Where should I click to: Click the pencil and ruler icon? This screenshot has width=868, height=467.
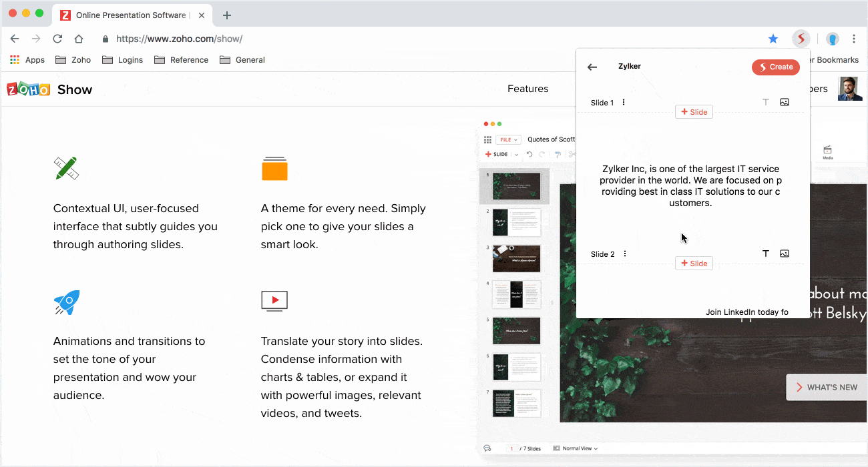point(66,168)
